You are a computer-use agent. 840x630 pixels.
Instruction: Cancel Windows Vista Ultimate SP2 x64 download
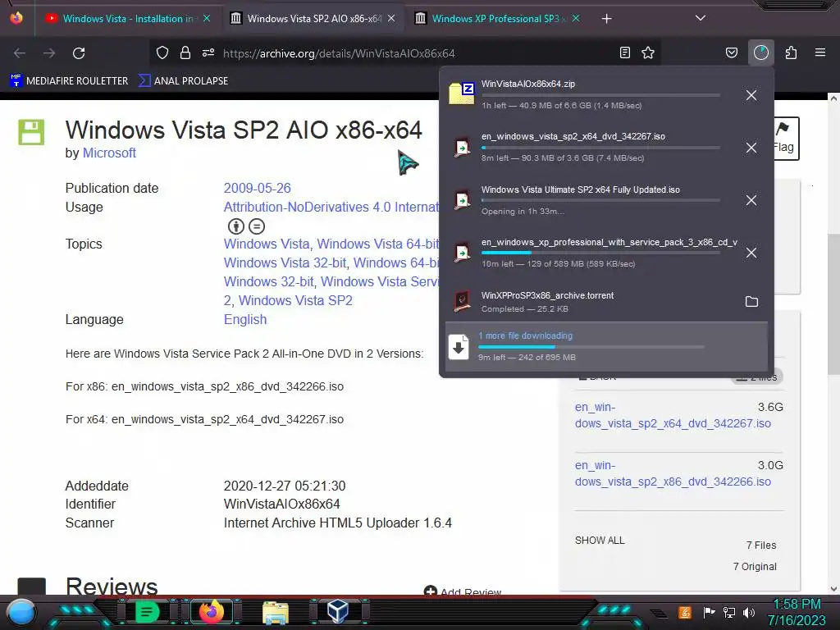click(x=751, y=200)
